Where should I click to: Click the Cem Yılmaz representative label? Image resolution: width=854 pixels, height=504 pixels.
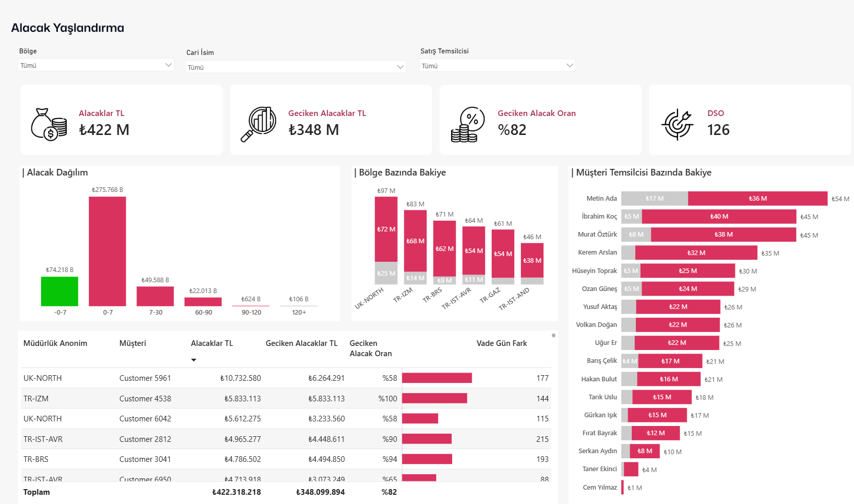coord(600,488)
